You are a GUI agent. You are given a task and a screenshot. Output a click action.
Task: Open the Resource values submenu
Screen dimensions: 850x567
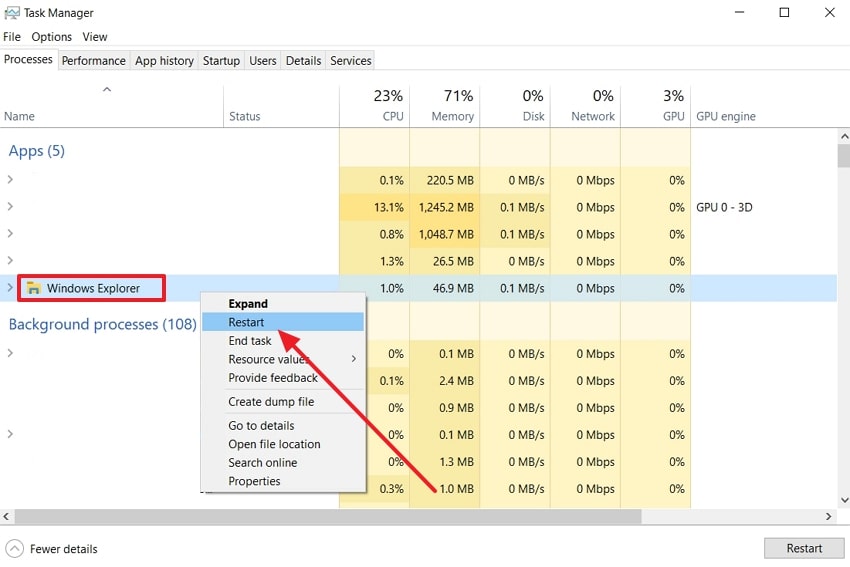pyautogui.click(x=283, y=359)
